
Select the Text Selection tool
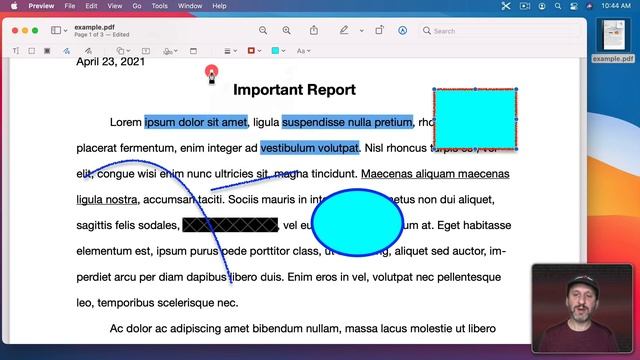[x=16, y=51]
